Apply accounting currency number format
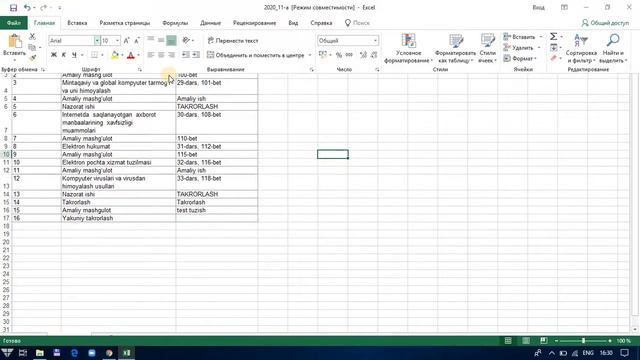 point(323,55)
